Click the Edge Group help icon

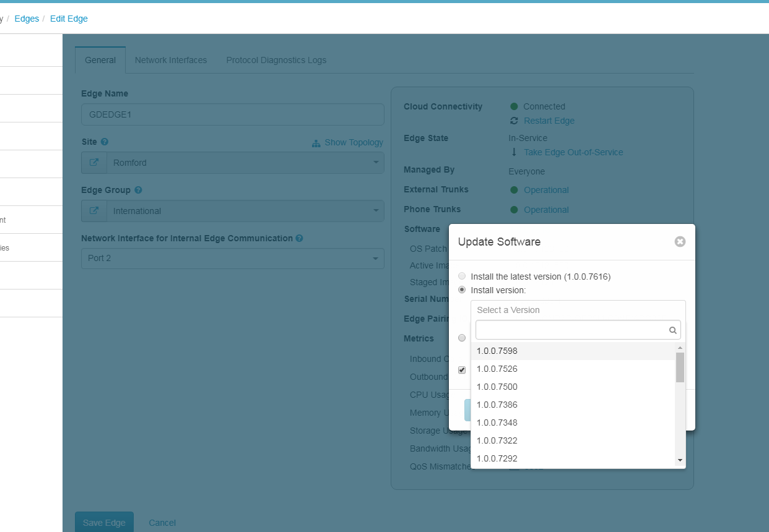click(138, 190)
